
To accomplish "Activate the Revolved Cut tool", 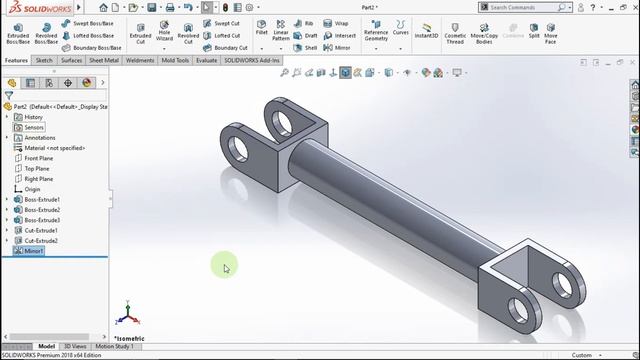I will pyautogui.click(x=188, y=33).
